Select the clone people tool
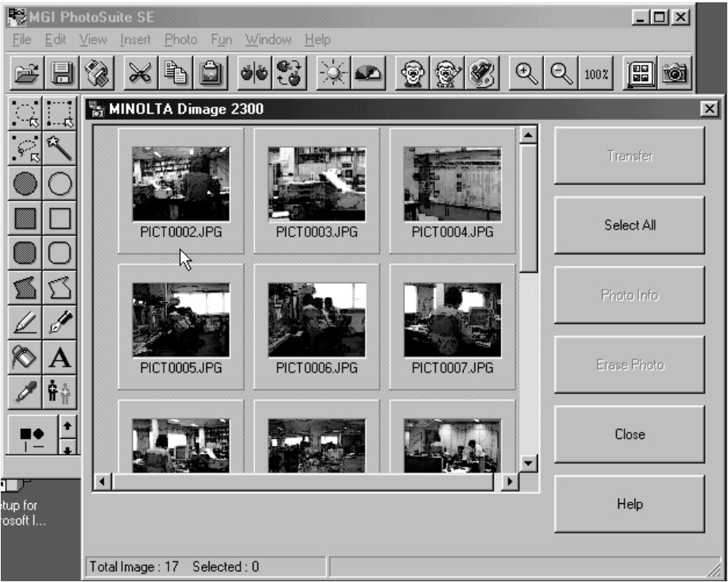The height and width of the screenshot is (582, 728). click(60, 392)
